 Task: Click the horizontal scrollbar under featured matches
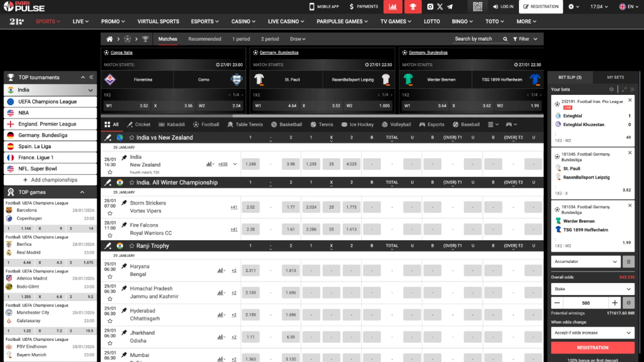[322, 116]
